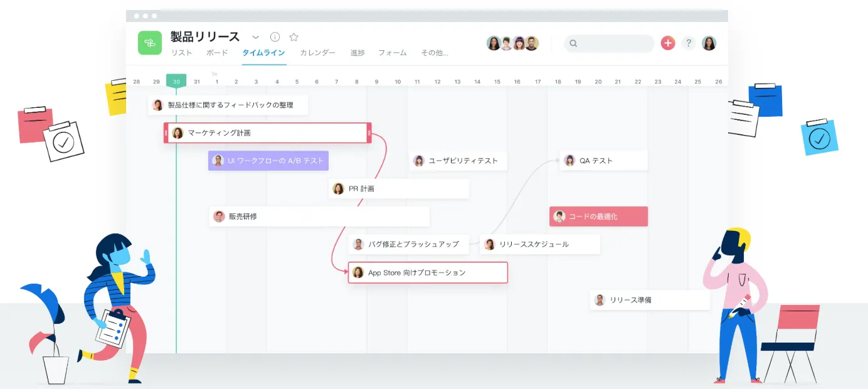The height and width of the screenshot is (389, 868).
Task: Star the project with the favorite icon
Action: pos(294,37)
